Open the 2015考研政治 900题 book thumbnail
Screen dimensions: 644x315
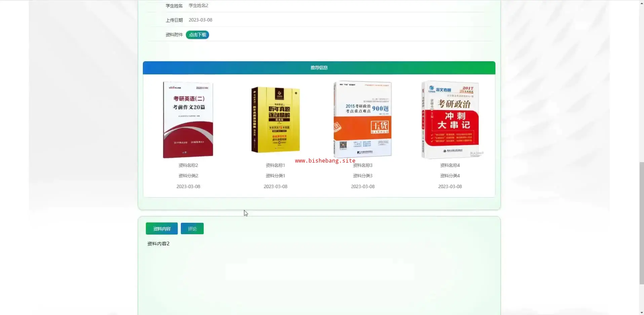pos(363,119)
